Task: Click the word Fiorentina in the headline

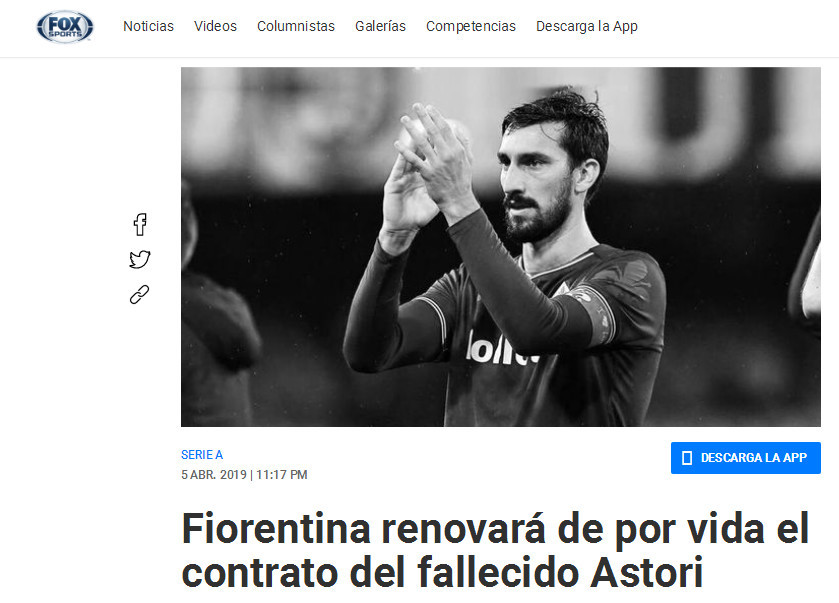Action: (276, 529)
